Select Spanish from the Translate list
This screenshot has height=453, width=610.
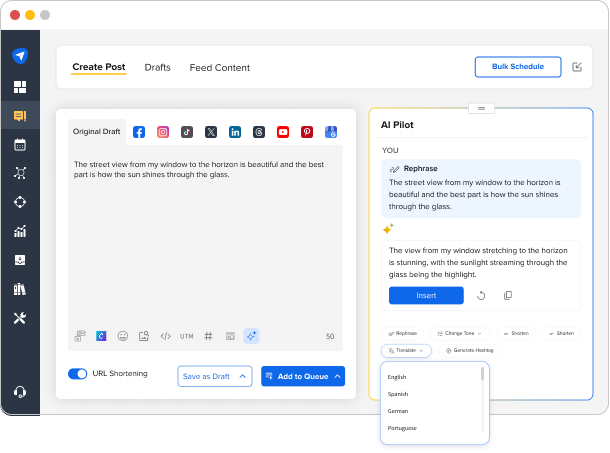(x=398, y=394)
